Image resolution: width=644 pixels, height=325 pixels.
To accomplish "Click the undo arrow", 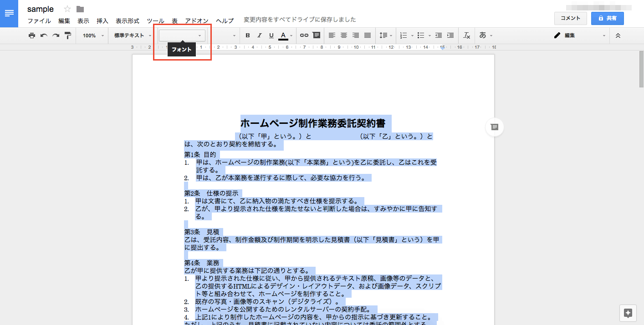I will pyautogui.click(x=44, y=36).
